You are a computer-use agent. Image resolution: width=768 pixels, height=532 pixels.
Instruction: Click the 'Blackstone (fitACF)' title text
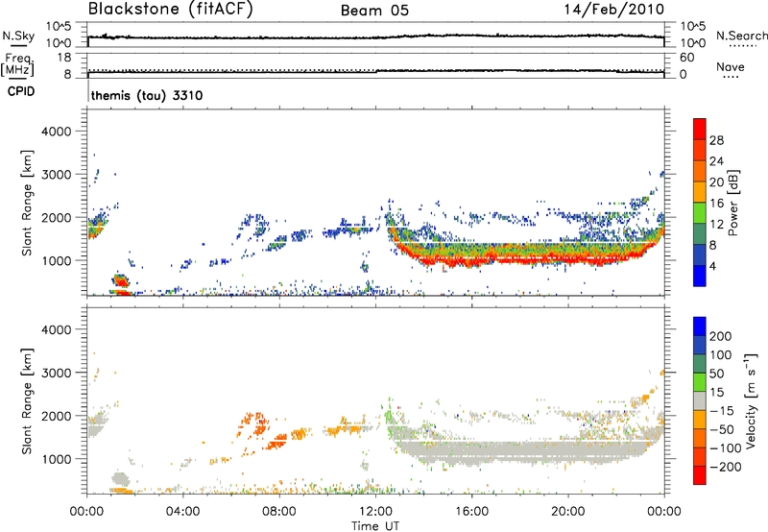170,10
